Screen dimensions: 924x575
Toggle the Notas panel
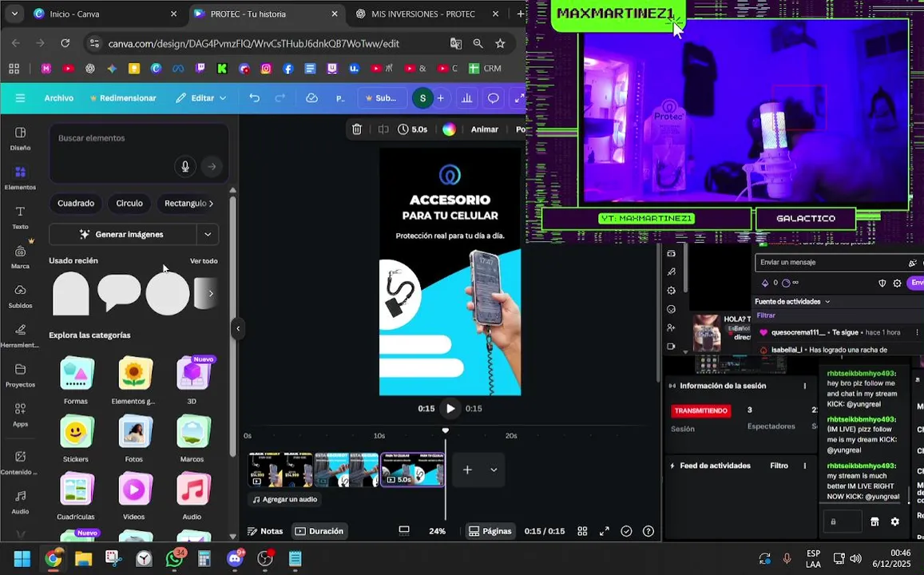click(x=265, y=531)
